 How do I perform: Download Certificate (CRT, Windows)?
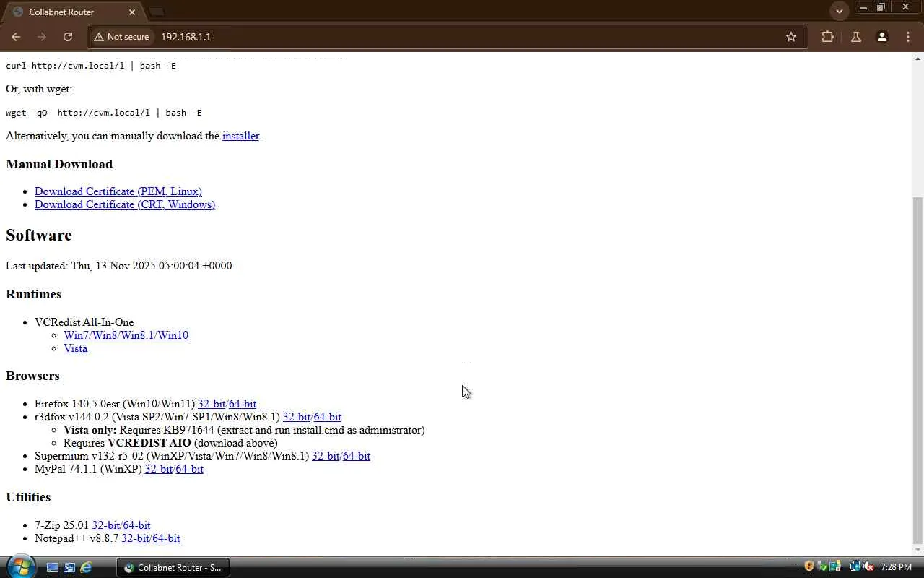(x=125, y=204)
